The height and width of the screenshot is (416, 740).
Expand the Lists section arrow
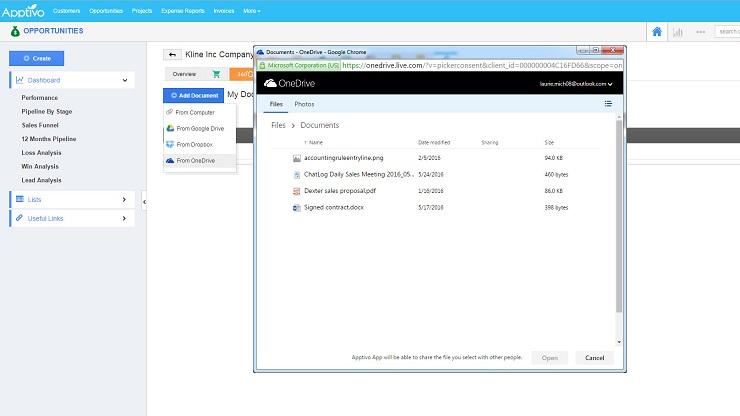[124, 199]
